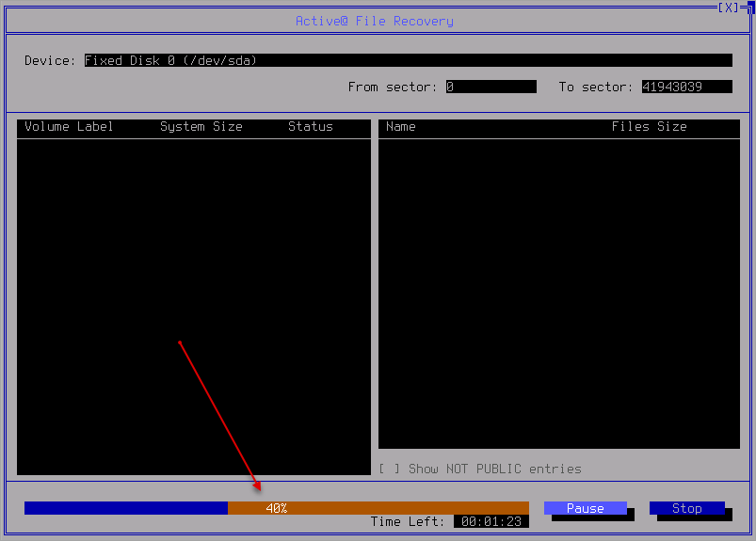Click the 40% scan progress bar
756x541 pixels.
pyautogui.click(x=277, y=508)
